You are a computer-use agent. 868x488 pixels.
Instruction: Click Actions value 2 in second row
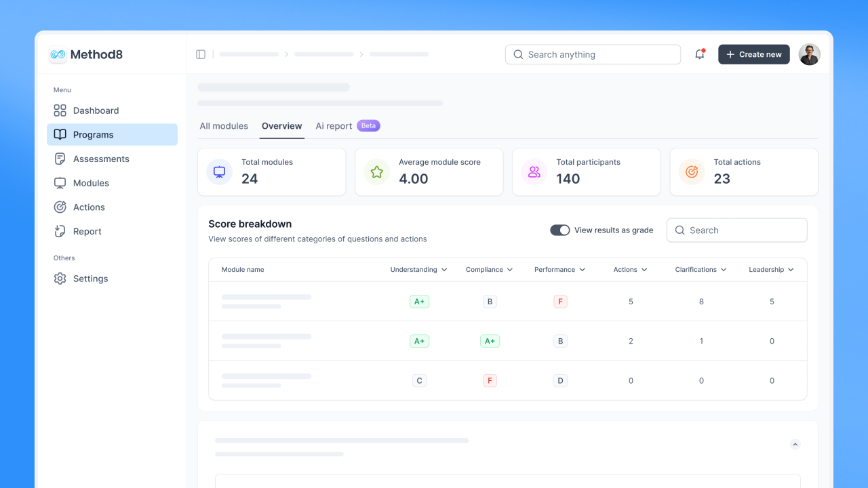tap(631, 341)
